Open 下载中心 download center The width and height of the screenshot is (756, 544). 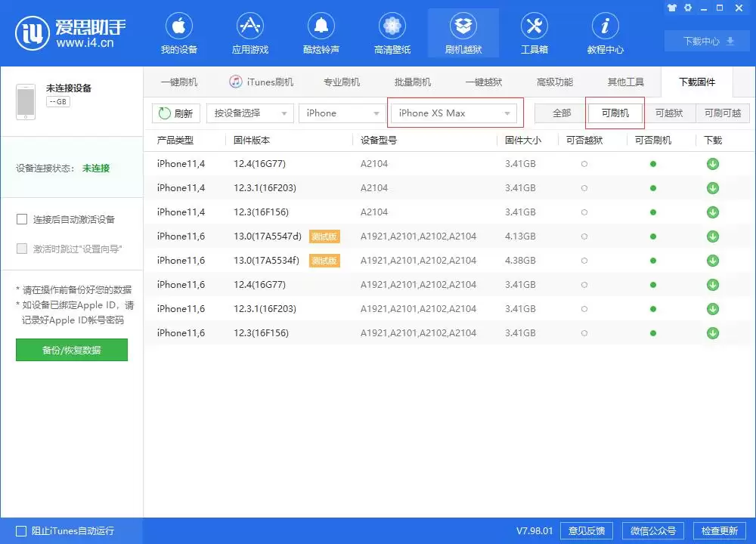708,42
